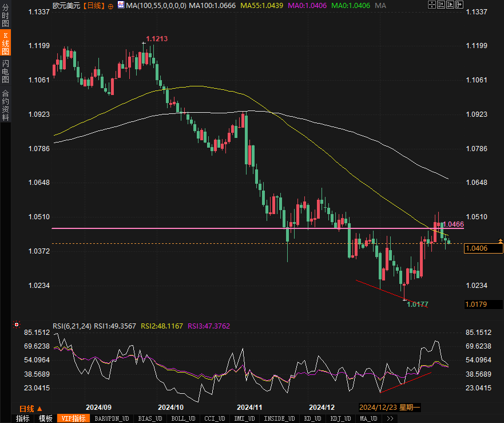The height and width of the screenshot is (423, 504).
Task: Click the last chart tool icon at top right
Action: click(461, 5)
